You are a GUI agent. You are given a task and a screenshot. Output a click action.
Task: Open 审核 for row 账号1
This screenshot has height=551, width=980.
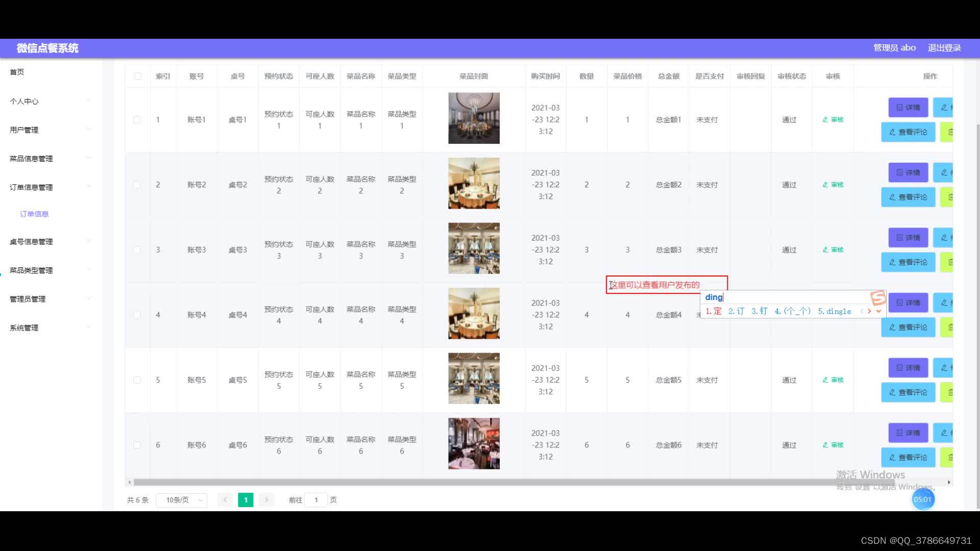833,120
